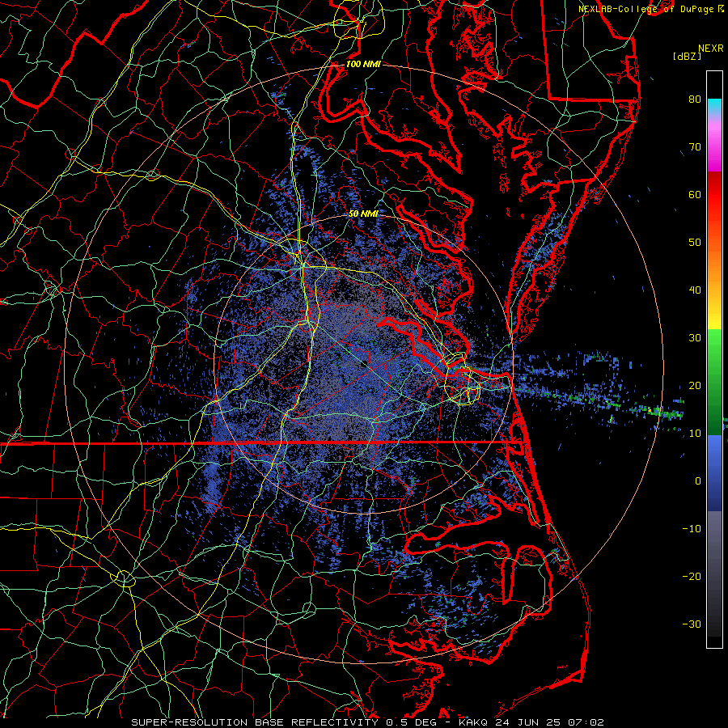Click the [dBZ] units label

(687, 56)
